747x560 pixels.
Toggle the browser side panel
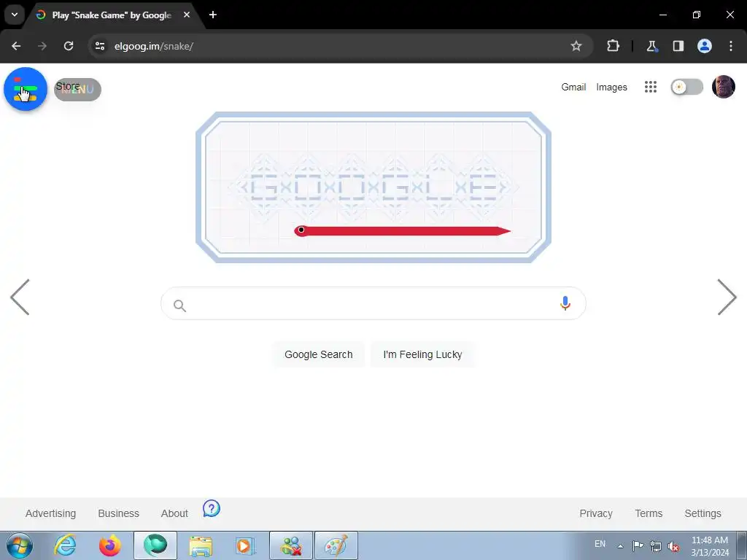point(678,46)
